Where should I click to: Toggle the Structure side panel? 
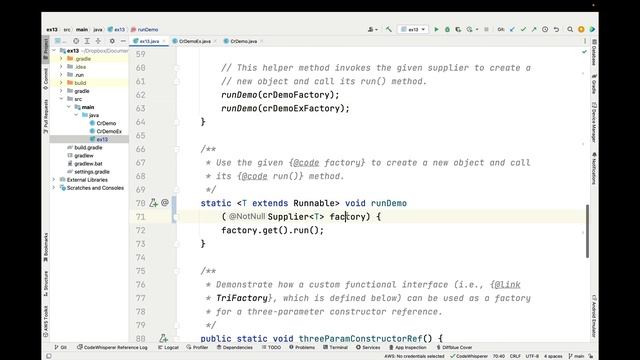45,283
